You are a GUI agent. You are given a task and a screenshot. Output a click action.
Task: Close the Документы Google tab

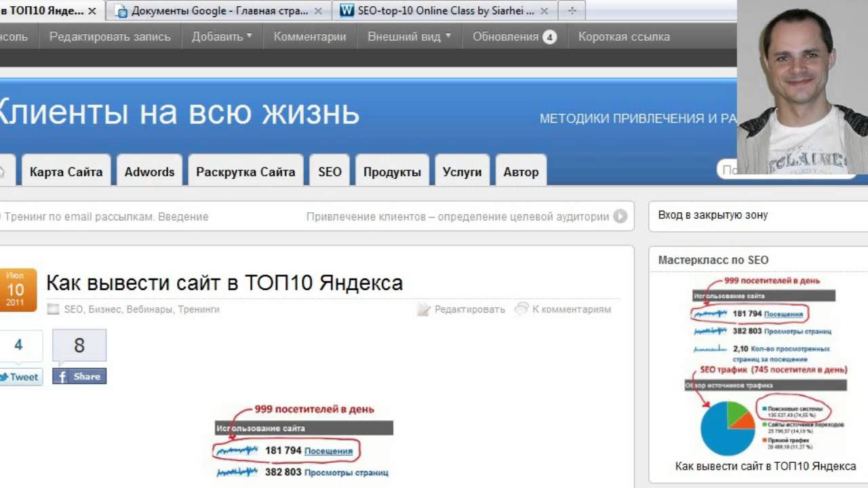(318, 11)
